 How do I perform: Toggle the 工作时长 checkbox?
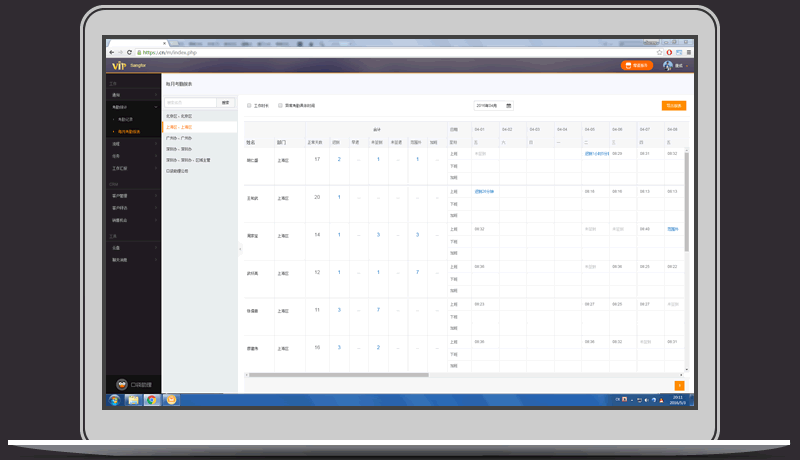point(249,105)
